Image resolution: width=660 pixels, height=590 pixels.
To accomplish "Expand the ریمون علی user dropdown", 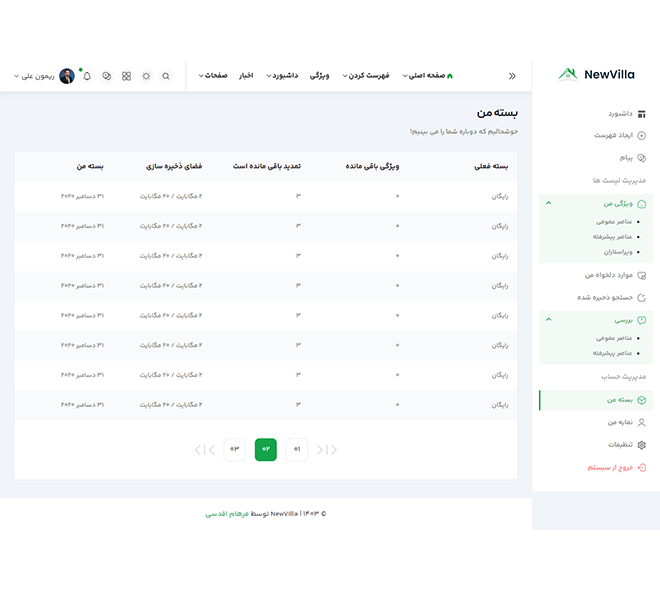I will pos(34,76).
